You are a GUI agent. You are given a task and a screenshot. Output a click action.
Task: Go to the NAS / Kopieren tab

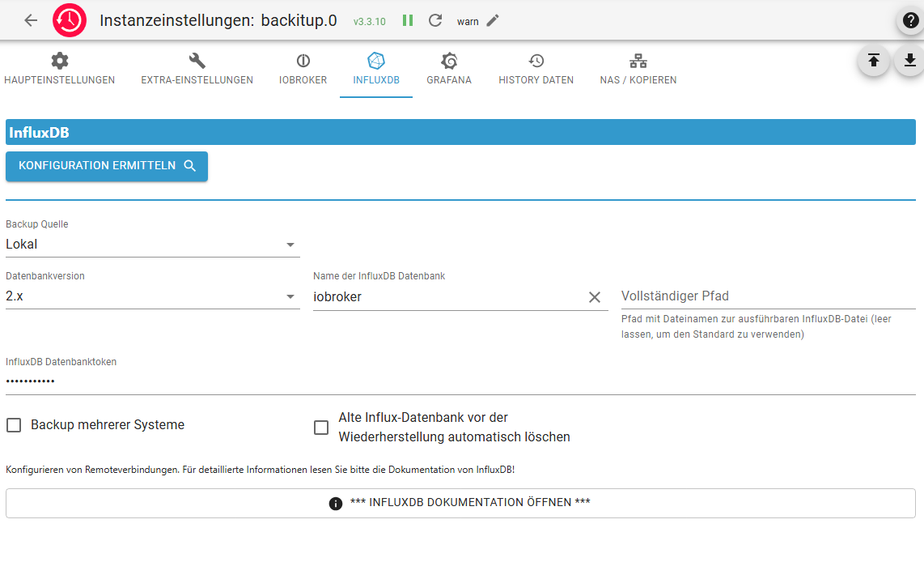638,70
